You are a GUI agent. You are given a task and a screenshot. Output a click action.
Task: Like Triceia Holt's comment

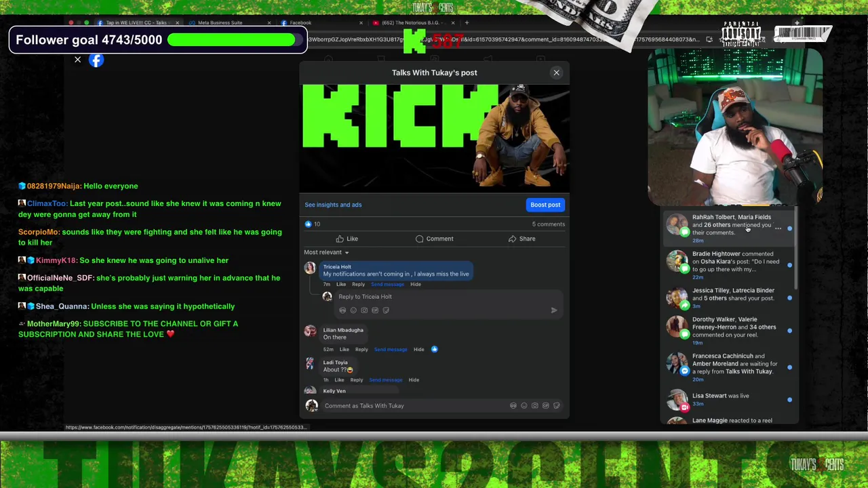[341, 285]
